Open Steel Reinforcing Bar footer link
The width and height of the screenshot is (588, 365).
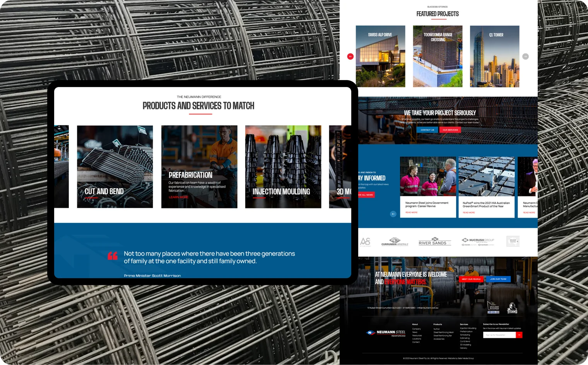(443, 336)
